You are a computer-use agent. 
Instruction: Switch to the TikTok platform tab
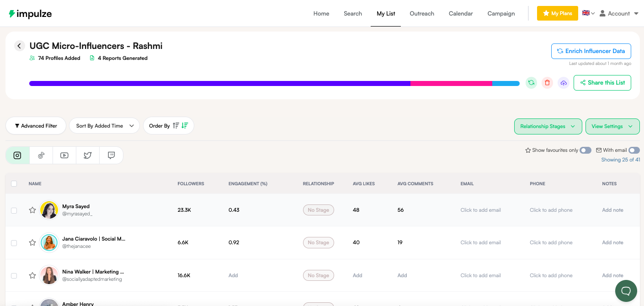41,155
